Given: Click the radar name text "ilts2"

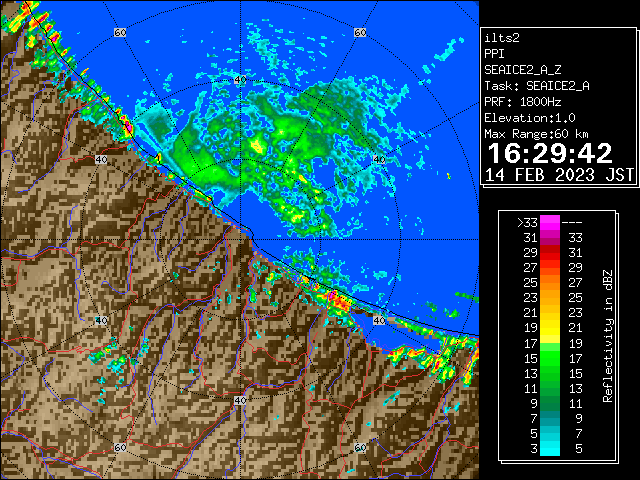Looking at the screenshot, I should click(x=502, y=38).
